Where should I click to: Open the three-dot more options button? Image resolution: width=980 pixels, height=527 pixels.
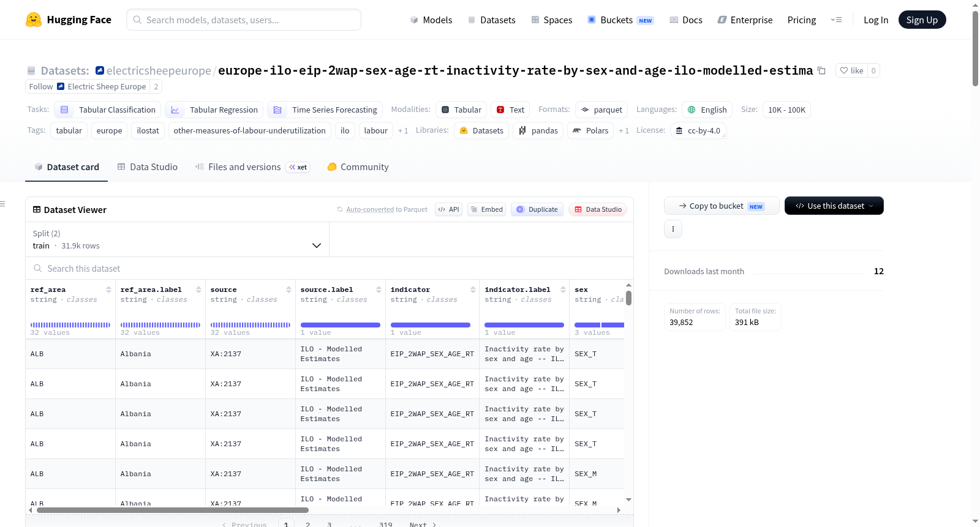(673, 229)
